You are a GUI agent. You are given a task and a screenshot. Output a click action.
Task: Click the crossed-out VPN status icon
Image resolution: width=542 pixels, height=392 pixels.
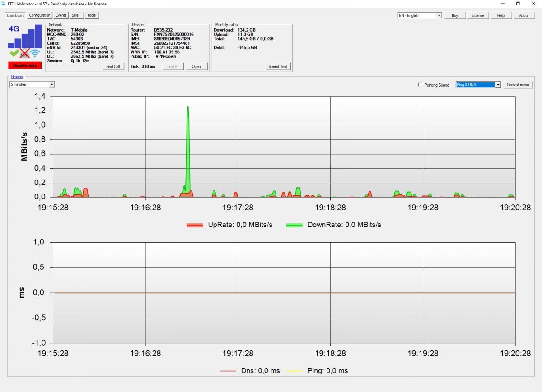click(25, 54)
